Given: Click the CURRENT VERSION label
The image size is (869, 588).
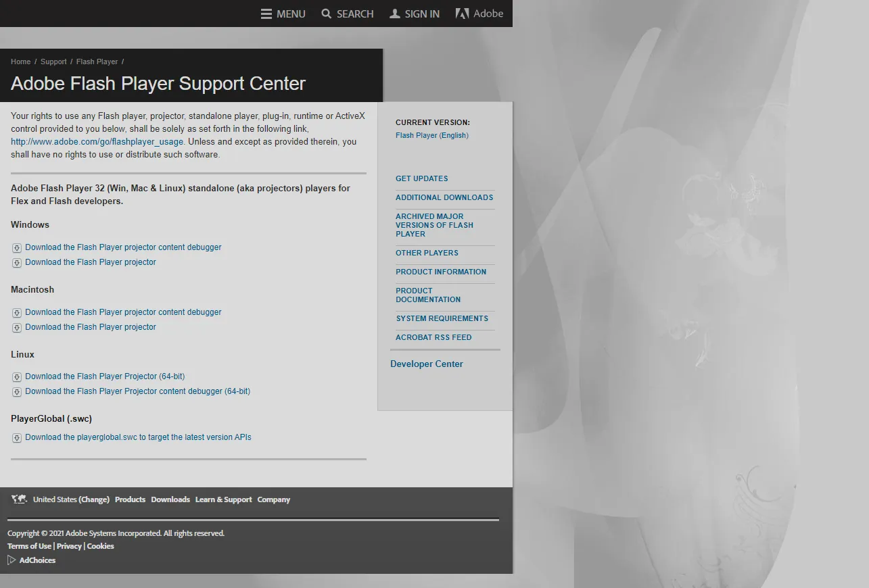Looking at the screenshot, I should pyautogui.click(x=433, y=122).
